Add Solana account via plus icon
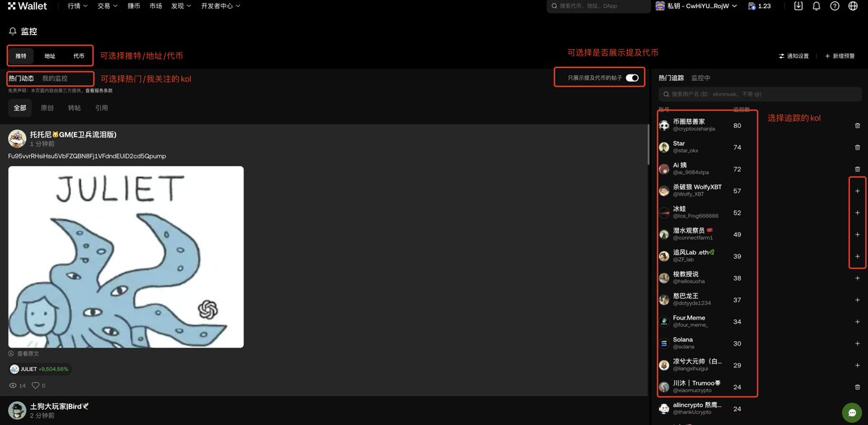The image size is (868, 425). tap(857, 343)
